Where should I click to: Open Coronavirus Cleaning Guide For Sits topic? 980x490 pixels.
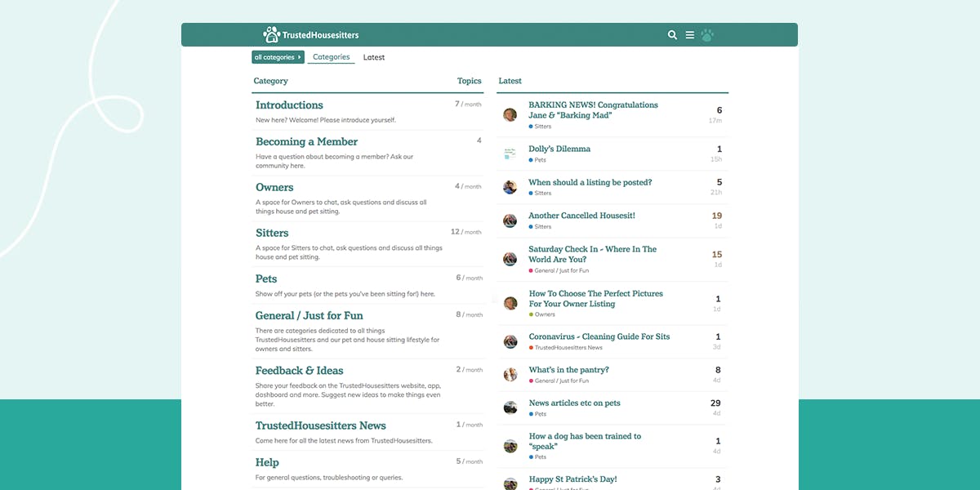click(x=599, y=337)
